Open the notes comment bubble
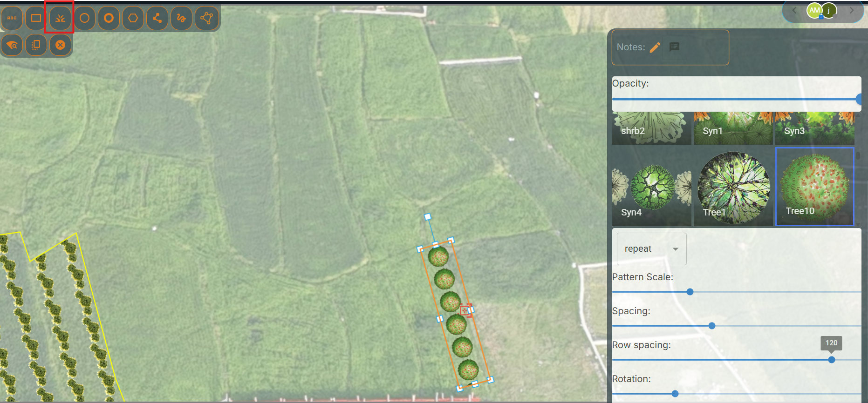Viewport: 868px width, 403px height. (x=674, y=47)
